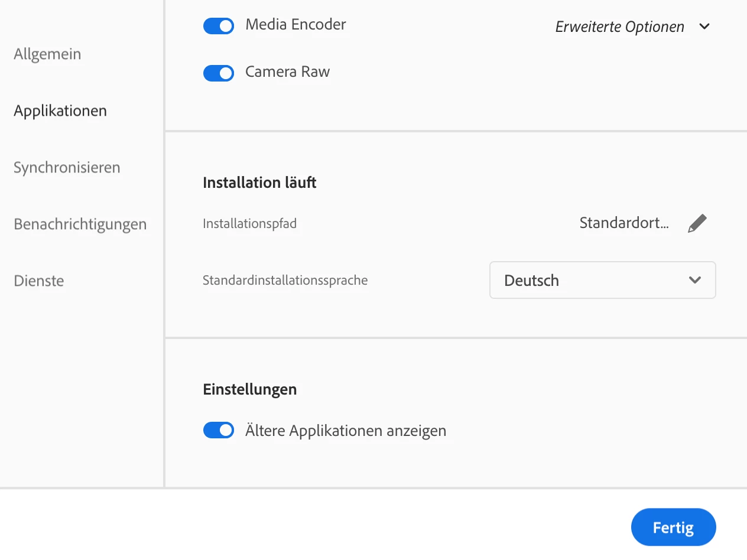Screen dimensions: 747x560
Task: Click the Standardort… path text
Action: [624, 223]
